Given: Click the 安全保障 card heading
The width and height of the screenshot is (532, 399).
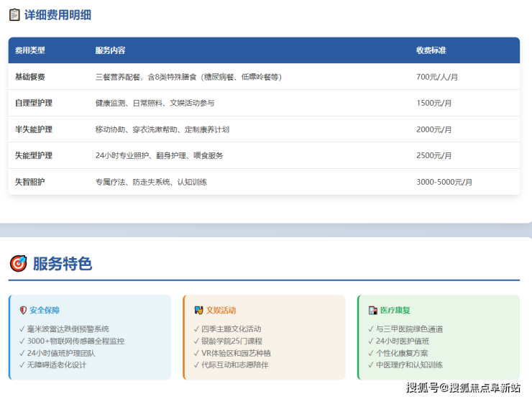Looking at the screenshot, I should pyautogui.click(x=45, y=311).
